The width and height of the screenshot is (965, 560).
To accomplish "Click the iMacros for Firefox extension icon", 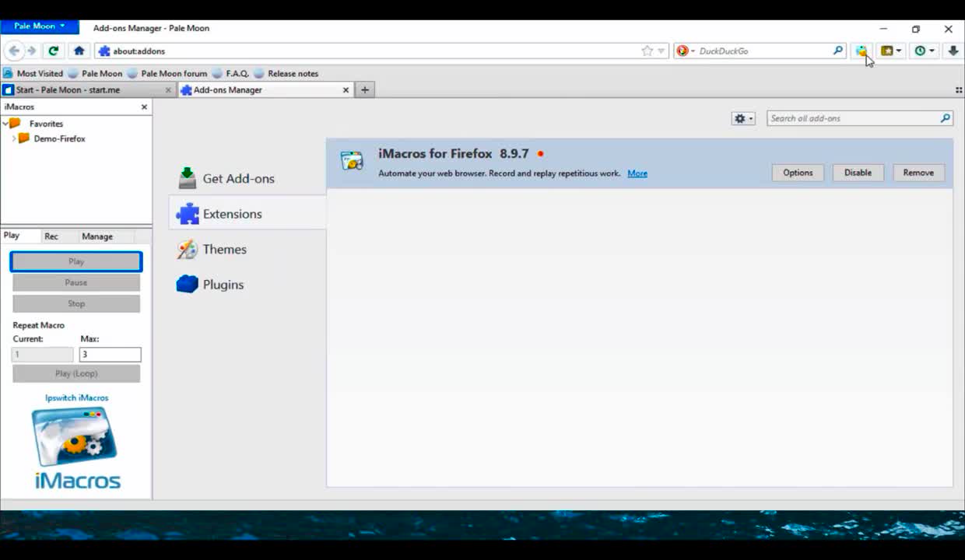I will pyautogui.click(x=352, y=160).
